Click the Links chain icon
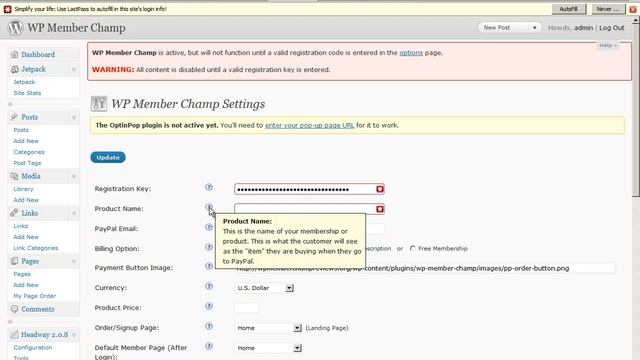The image size is (640, 360). tap(15, 213)
